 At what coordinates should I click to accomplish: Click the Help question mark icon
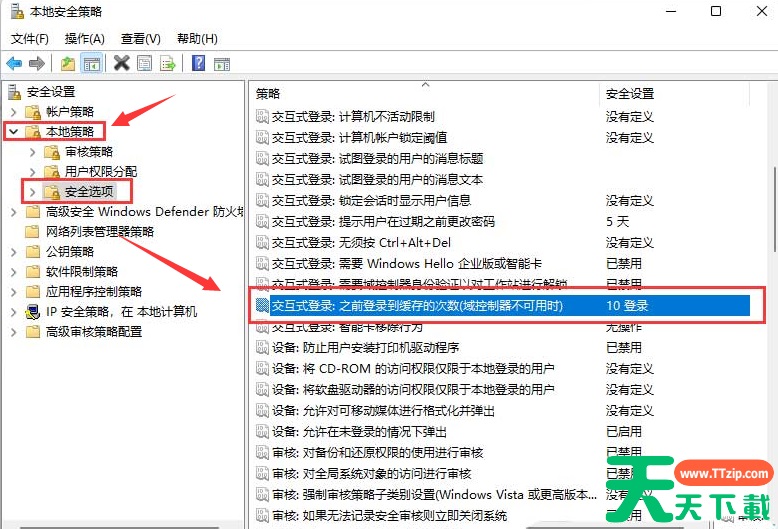pyautogui.click(x=198, y=63)
